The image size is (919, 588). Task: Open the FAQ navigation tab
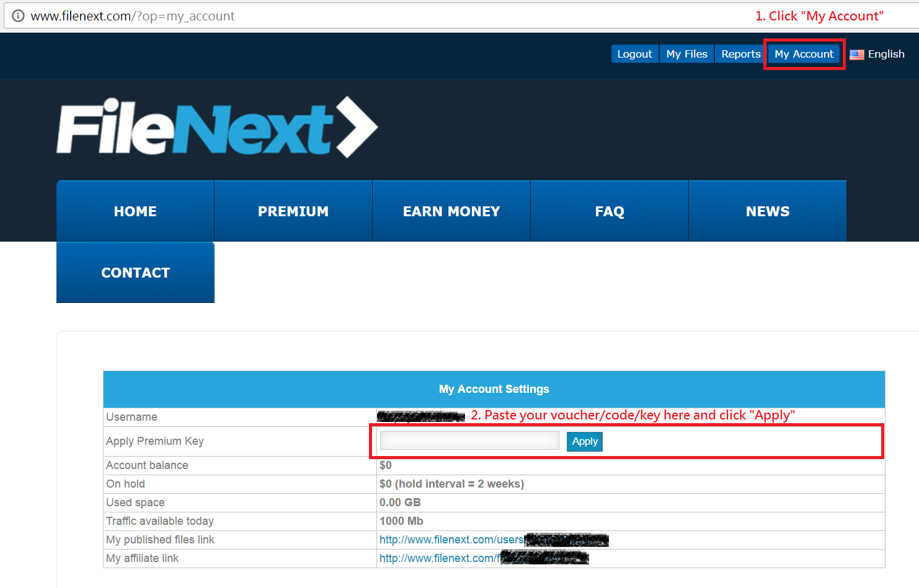click(610, 211)
